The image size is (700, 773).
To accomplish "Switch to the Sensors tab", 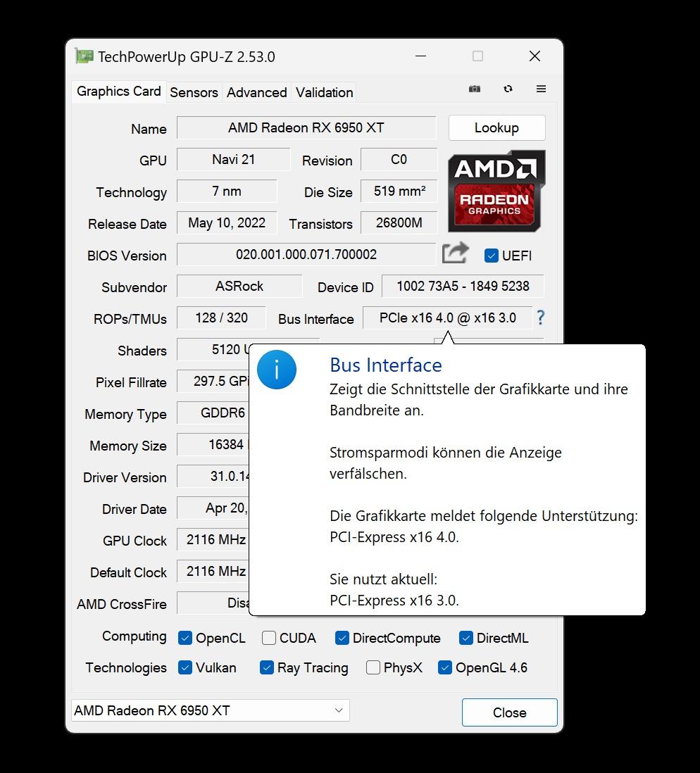I will click(x=194, y=92).
